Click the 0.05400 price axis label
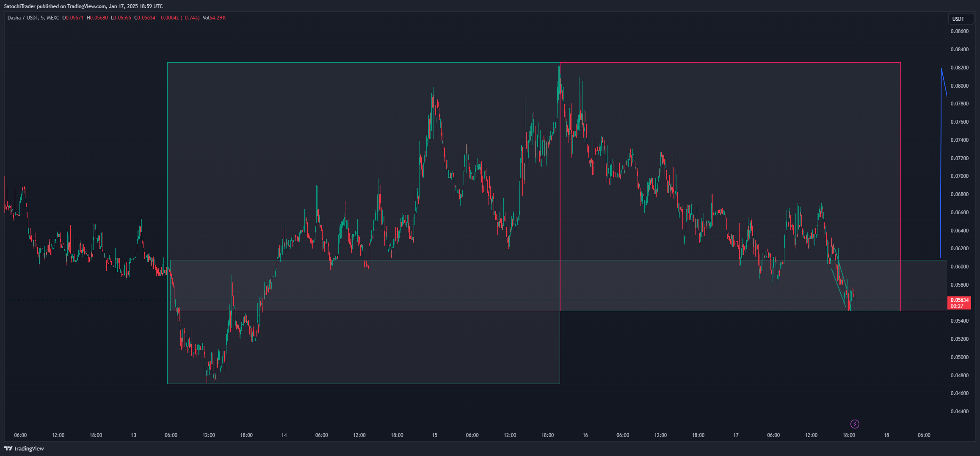Viewport: 980px width, 456px height. pyautogui.click(x=959, y=321)
